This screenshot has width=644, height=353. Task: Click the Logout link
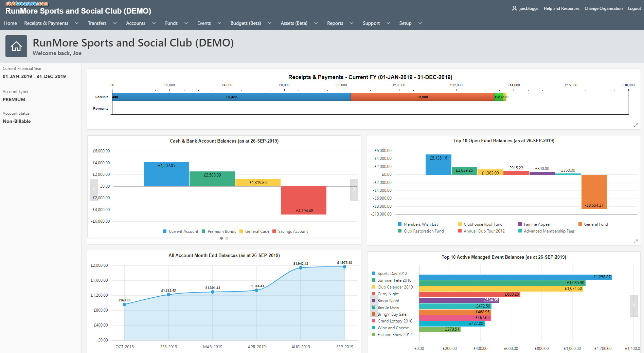point(634,8)
